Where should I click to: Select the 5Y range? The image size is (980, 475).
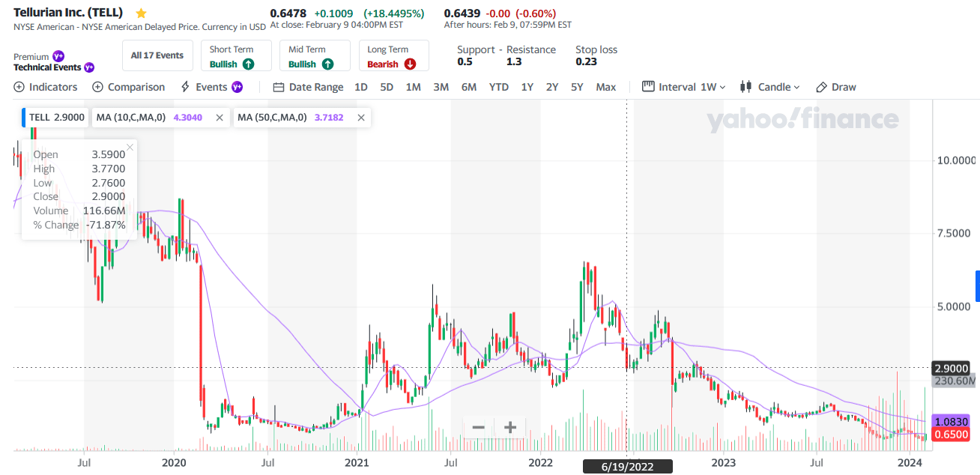click(577, 87)
